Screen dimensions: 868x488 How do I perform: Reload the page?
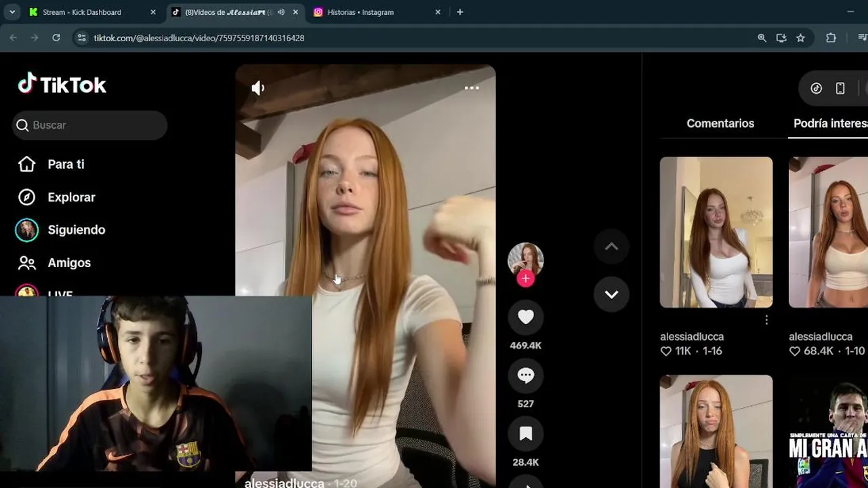tap(56, 38)
